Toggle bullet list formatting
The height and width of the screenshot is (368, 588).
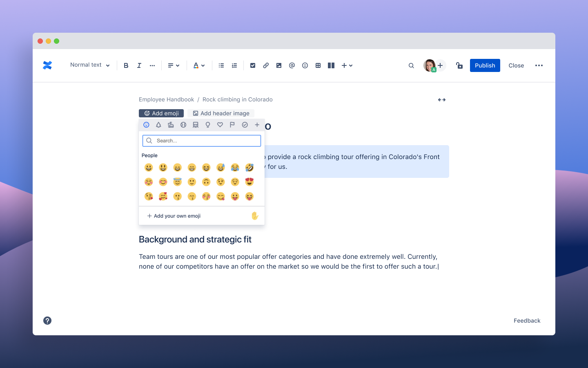[x=221, y=65]
